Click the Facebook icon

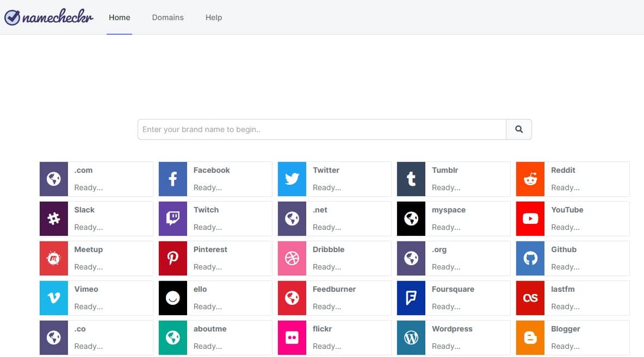pos(173,179)
